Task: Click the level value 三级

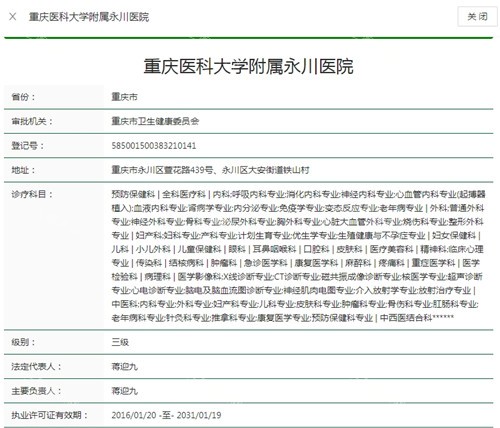Action: click(x=120, y=342)
